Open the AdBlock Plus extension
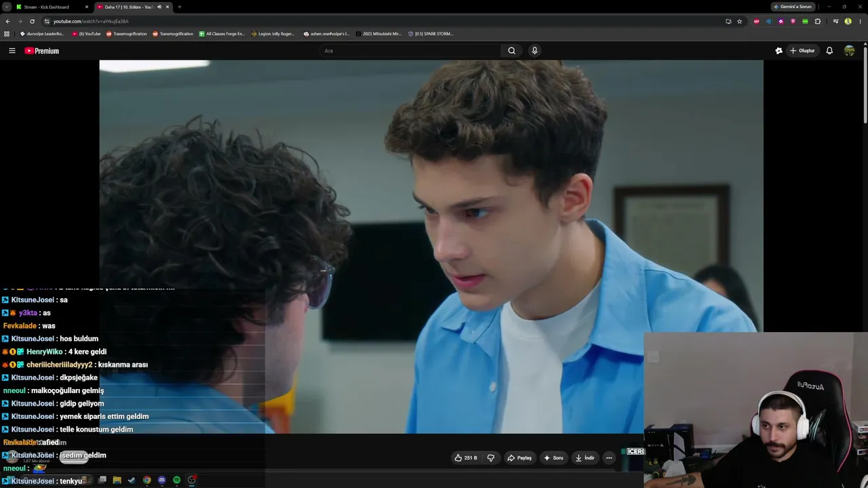Image resolution: width=868 pixels, height=488 pixels. click(756, 21)
